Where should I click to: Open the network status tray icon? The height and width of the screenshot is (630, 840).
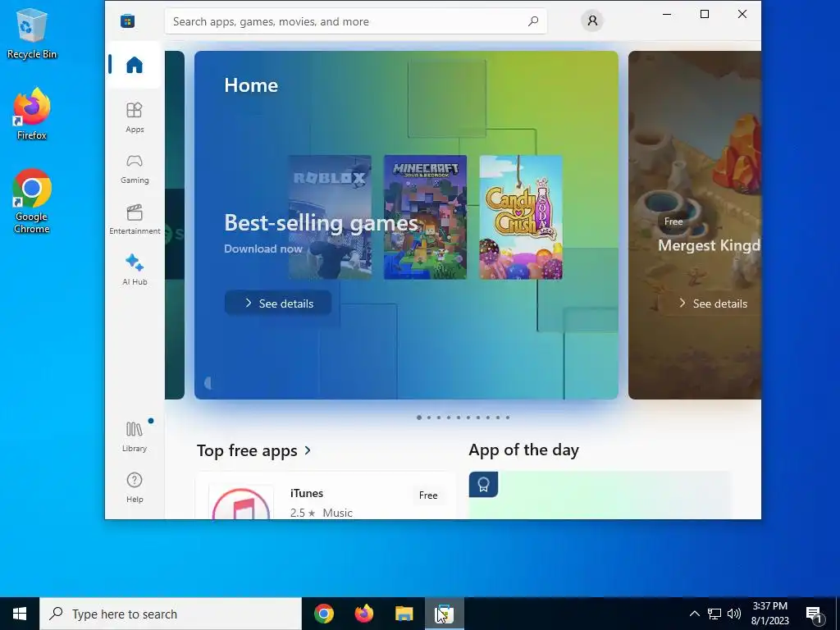(714, 614)
